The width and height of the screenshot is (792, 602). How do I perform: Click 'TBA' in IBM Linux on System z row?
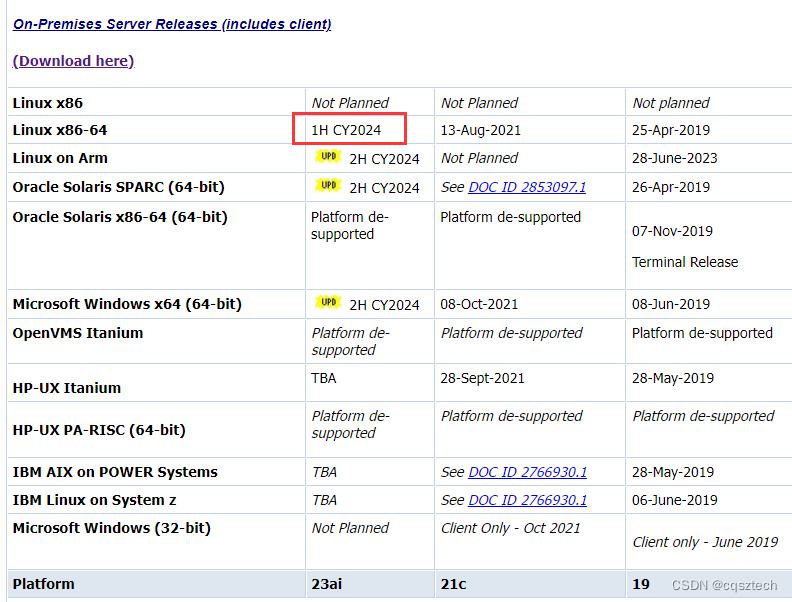click(324, 500)
